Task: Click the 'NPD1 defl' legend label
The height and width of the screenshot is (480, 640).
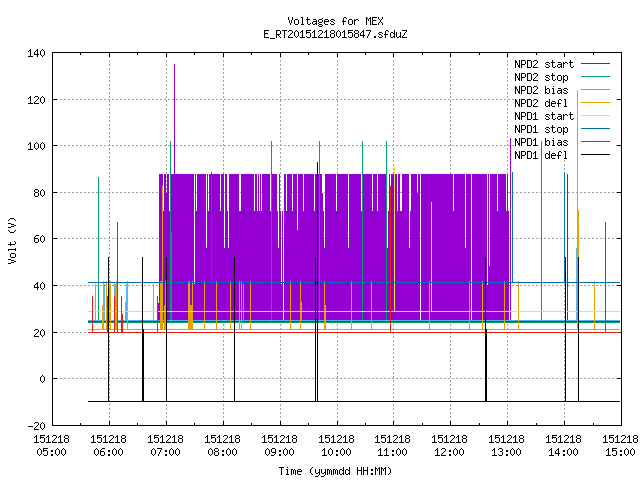Action: click(x=541, y=156)
